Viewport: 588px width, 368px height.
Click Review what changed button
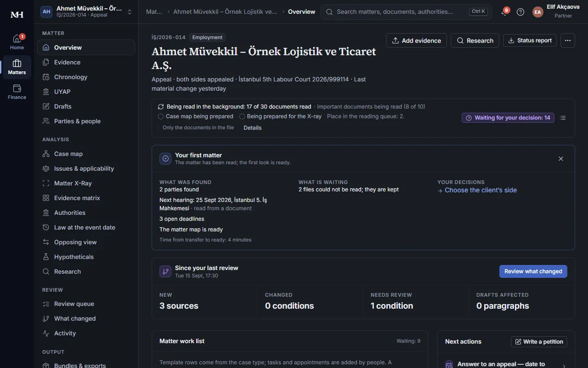pos(533,271)
